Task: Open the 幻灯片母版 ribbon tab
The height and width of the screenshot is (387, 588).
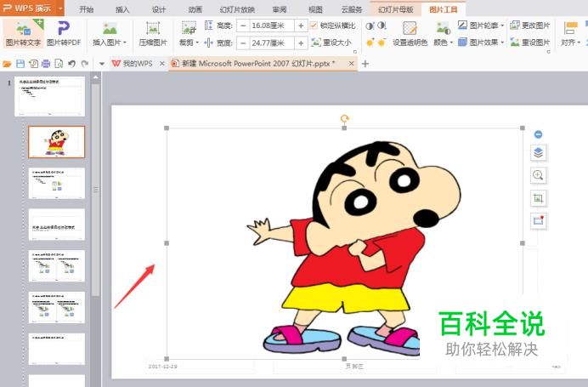Action: pos(396,9)
